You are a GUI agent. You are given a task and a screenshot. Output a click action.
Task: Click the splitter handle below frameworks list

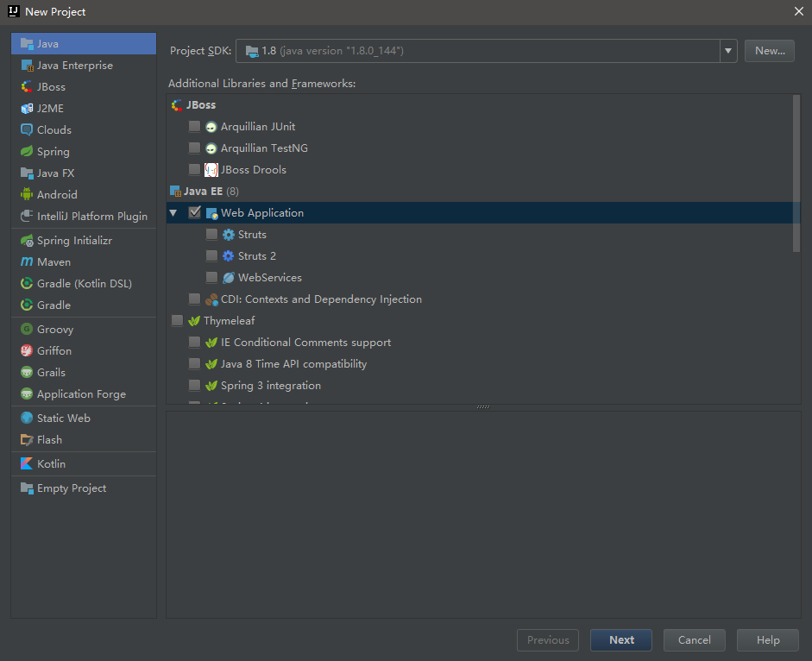pyautogui.click(x=483, y=407)
